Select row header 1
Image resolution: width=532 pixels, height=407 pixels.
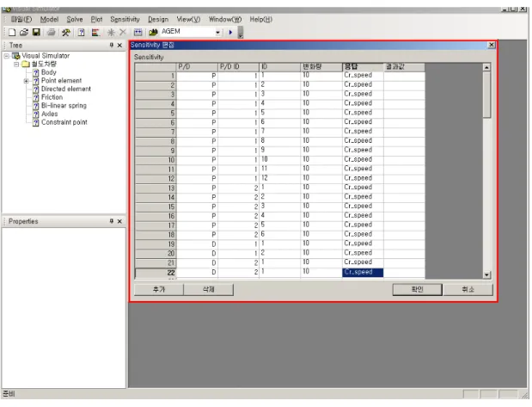pos(156,76)
